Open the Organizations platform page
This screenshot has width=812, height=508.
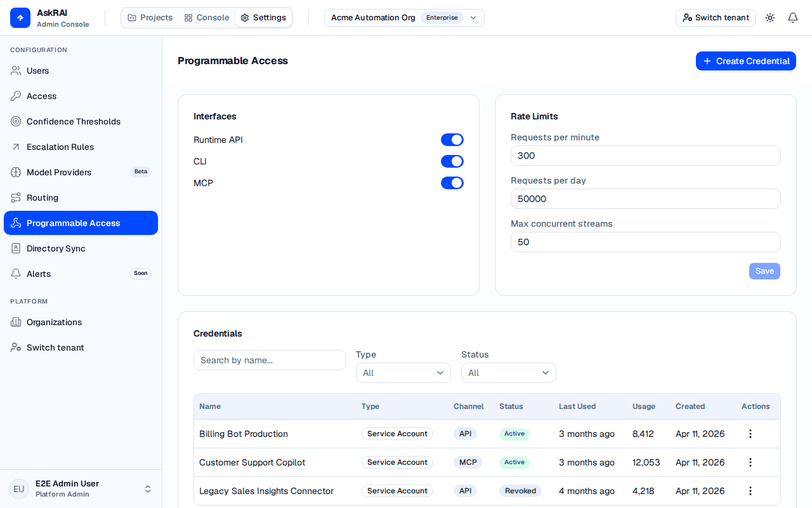tap(81, 322)
